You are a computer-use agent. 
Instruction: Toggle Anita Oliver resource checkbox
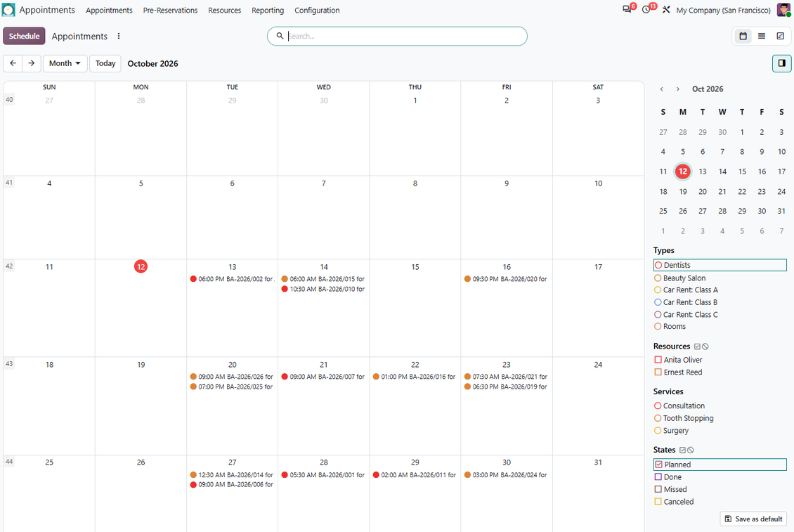point(658,360)
